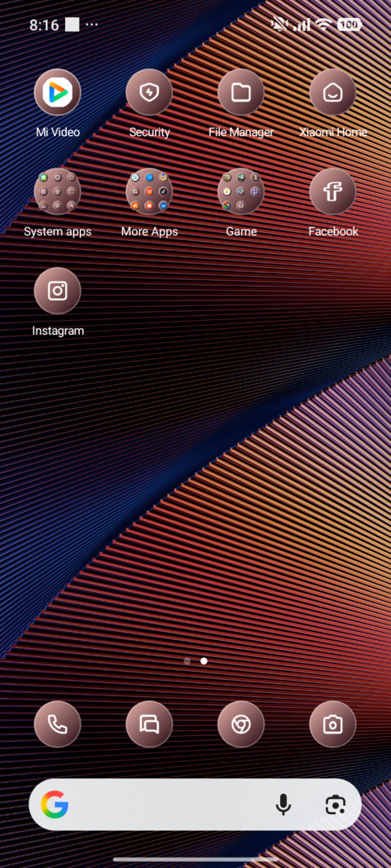Viewport: 391px width, 868px height.
Task: Tap the Wi-Fi status icon
Action: point(323,24)
